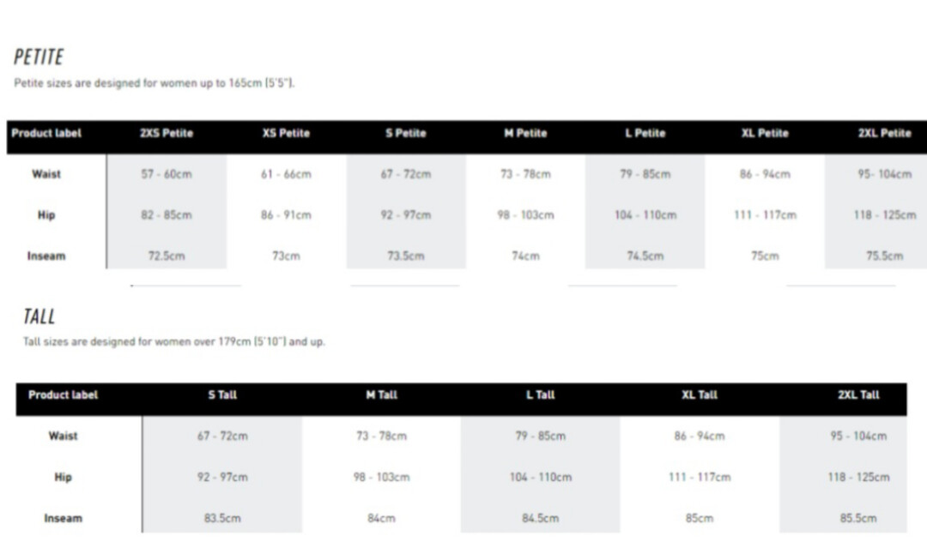Click the XL Petite column header

tap(765, 134)
